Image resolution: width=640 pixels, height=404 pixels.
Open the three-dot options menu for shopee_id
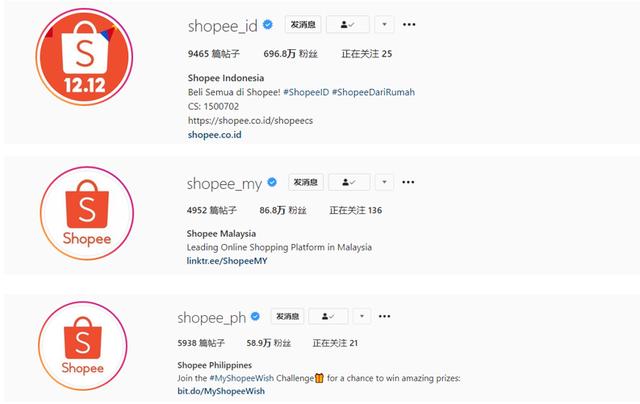(x=409, y=24)
